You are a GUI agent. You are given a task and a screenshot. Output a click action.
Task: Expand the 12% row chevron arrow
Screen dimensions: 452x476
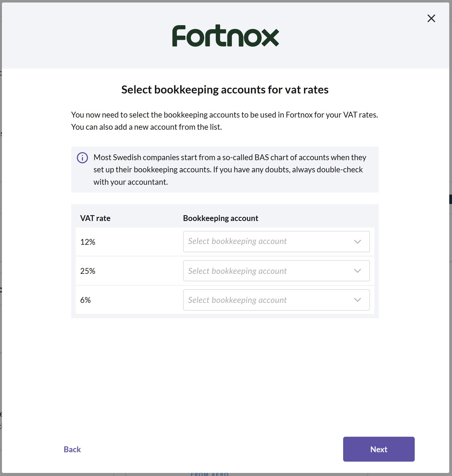tap(358, 242)
